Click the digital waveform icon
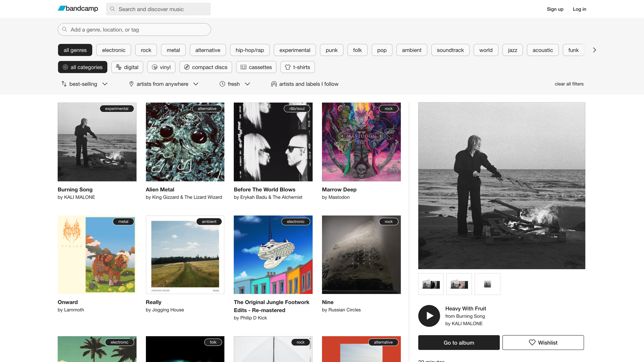The image size is (644, 362). coord(118,67)
